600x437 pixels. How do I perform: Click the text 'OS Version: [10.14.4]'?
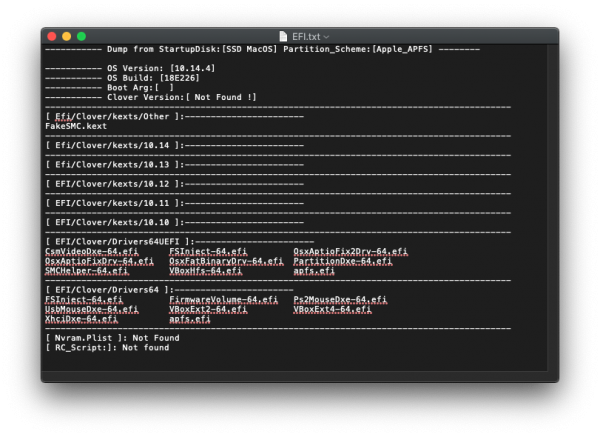(x=161, y=68)
